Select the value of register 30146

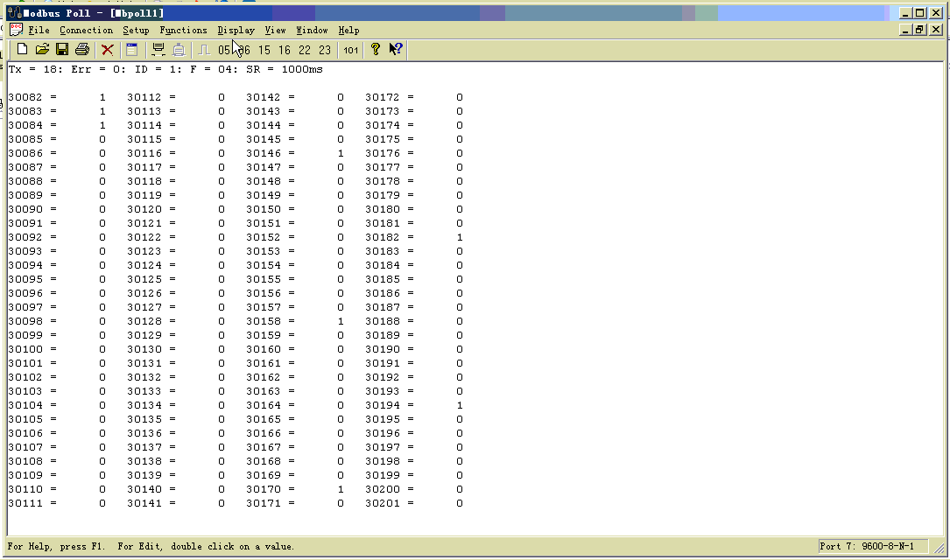(x=340, y=153)
